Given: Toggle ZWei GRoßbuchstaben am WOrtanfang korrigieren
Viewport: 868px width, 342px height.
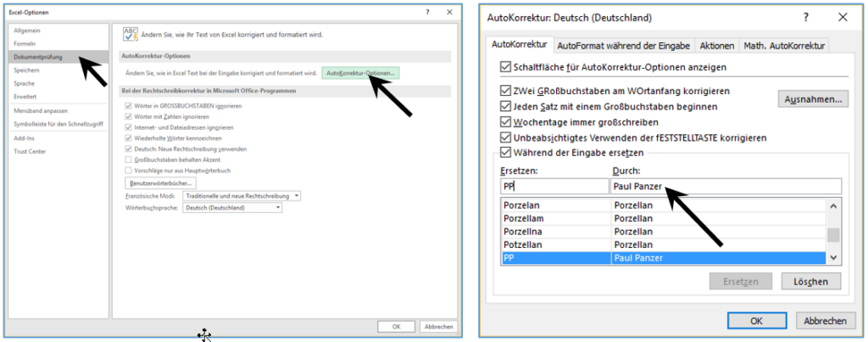Looking at the screenshot, I should click(x=505, y=90).
